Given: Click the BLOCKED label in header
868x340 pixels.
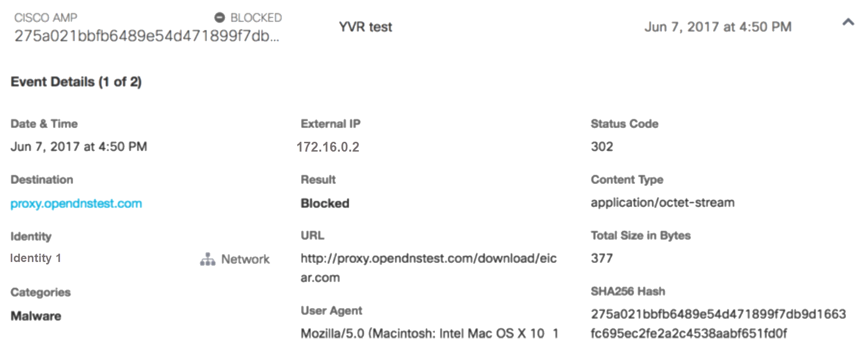Looking at the screenshot, I should 256,18.
